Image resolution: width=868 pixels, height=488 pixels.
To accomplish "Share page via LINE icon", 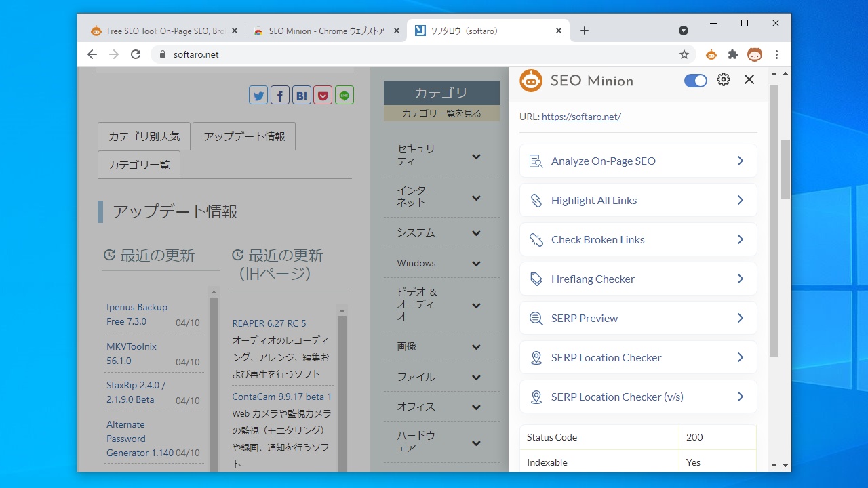I will 344,96.
